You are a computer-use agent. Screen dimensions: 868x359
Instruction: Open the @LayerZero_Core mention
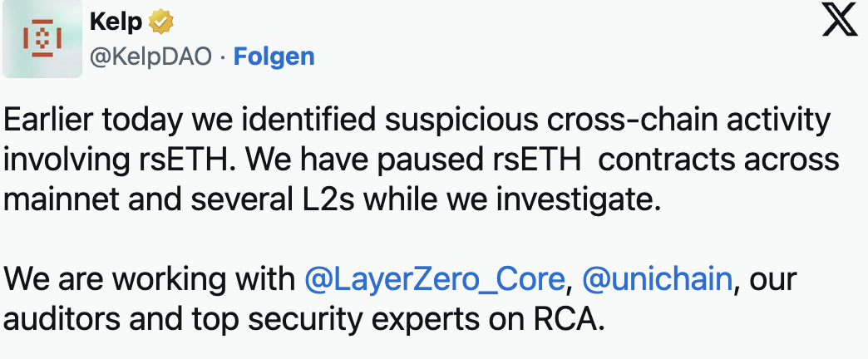(x=435, y=280)
